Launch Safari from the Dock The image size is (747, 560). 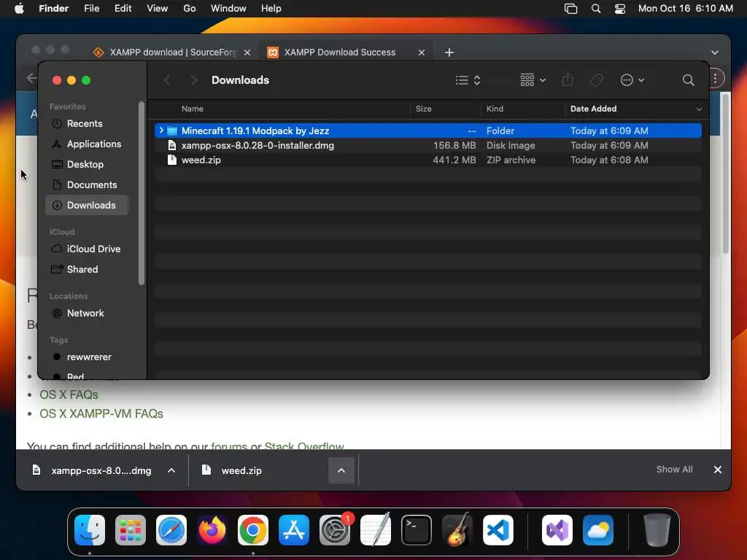pyautogui.click(x=171, y=530)
